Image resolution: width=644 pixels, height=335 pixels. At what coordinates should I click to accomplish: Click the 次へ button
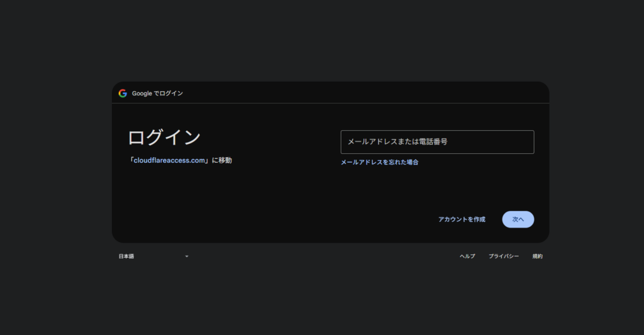tap(518, 219)
